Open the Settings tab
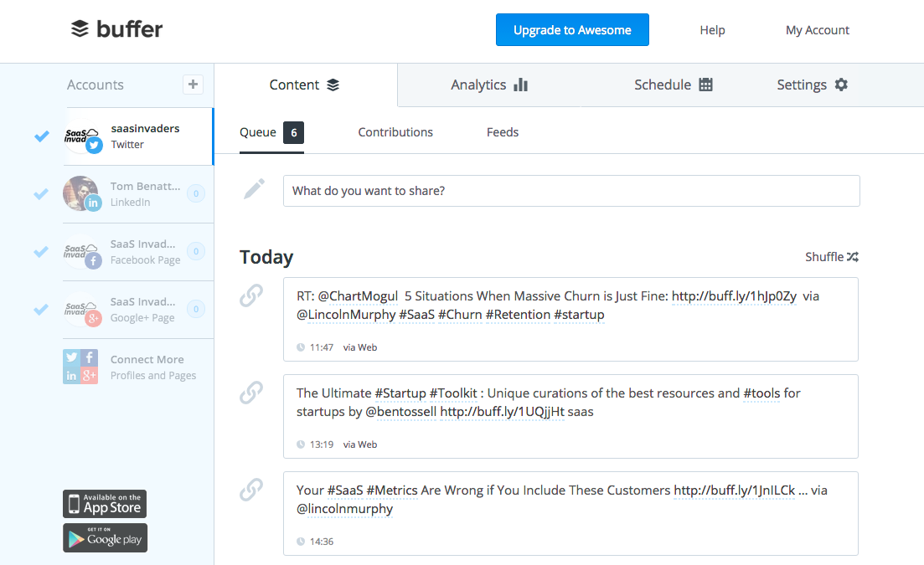 coord(812,85)
